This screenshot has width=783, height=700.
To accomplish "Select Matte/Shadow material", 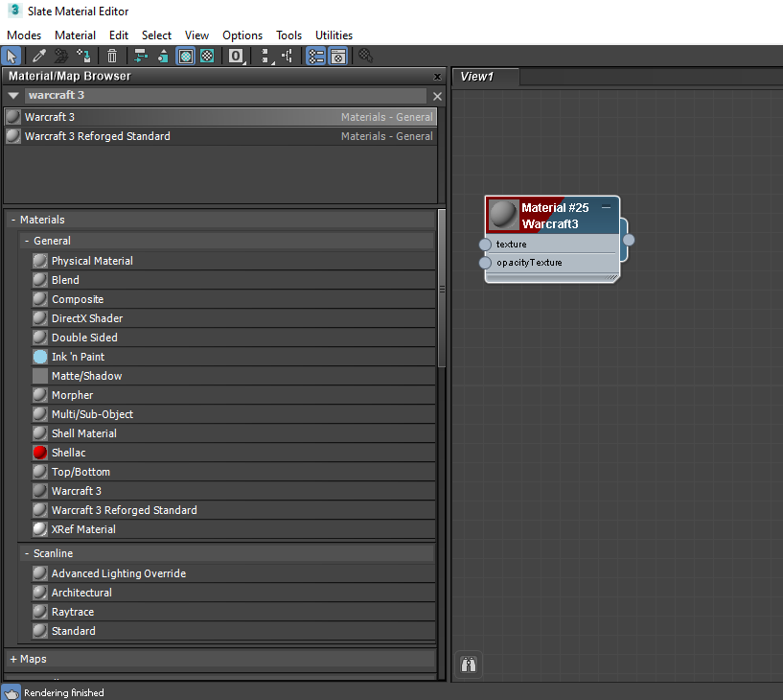I will tap(233, 376).
